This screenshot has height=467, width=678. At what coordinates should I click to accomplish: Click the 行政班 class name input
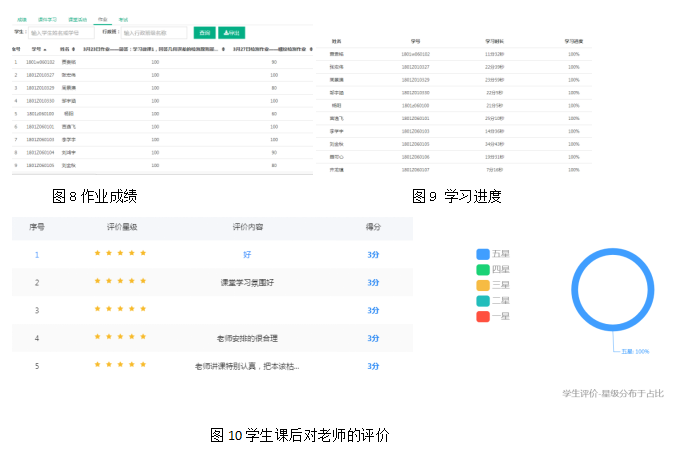tap(153, 32)
